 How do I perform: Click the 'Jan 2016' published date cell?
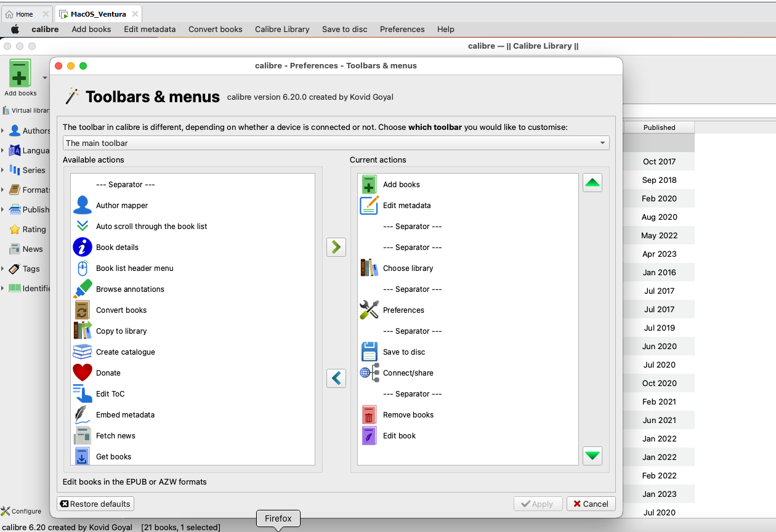pyautogui.click(x=659, y=272)
